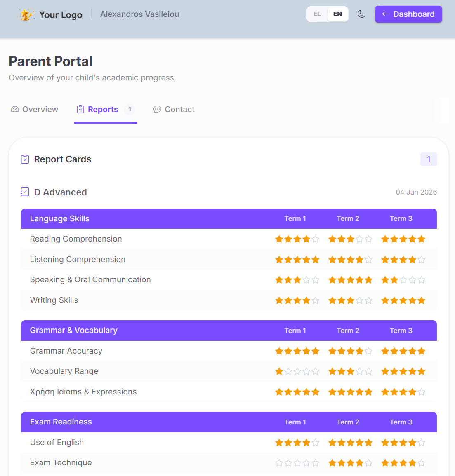The width and height of the screenshot is (455, 476).
Task: Click Idioms & Expressions Term 3 star rating
Action: (x=403, y=392)
